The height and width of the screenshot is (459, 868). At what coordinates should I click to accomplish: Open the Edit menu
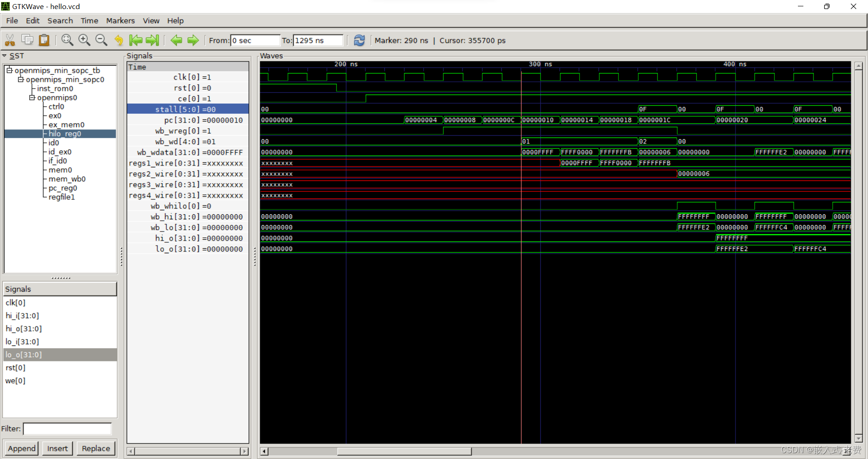[x=33, y=20]
